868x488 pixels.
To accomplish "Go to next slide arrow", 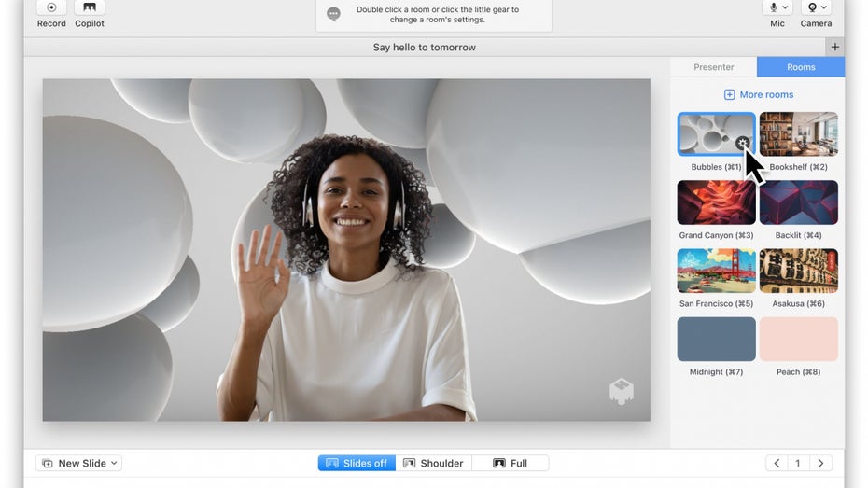I will (820, 464).
